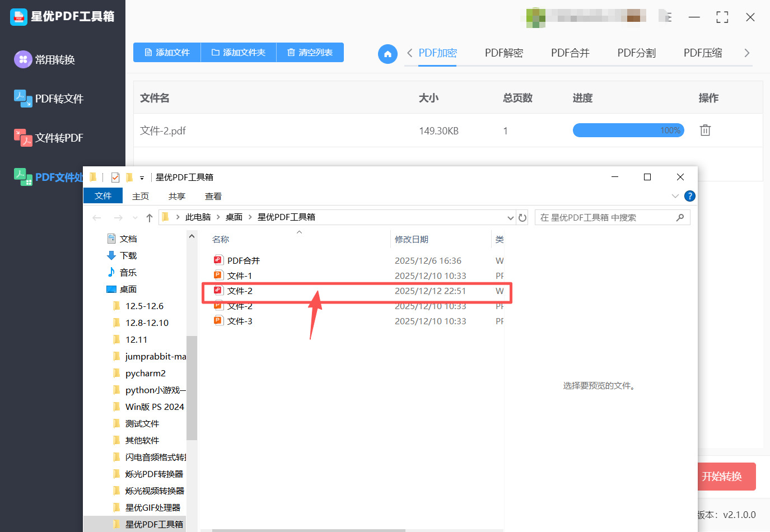Navigate back in the Explorer window

click(x=97, y=218)
